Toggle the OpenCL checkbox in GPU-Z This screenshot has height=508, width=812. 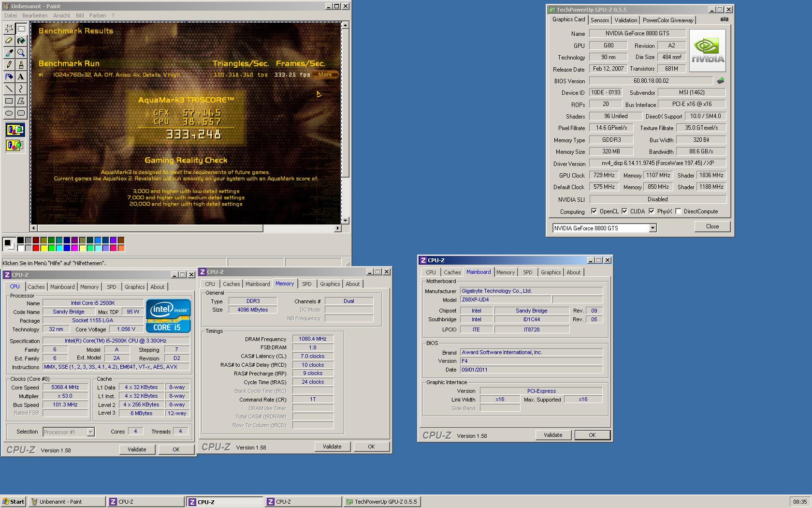click(594, 211)
